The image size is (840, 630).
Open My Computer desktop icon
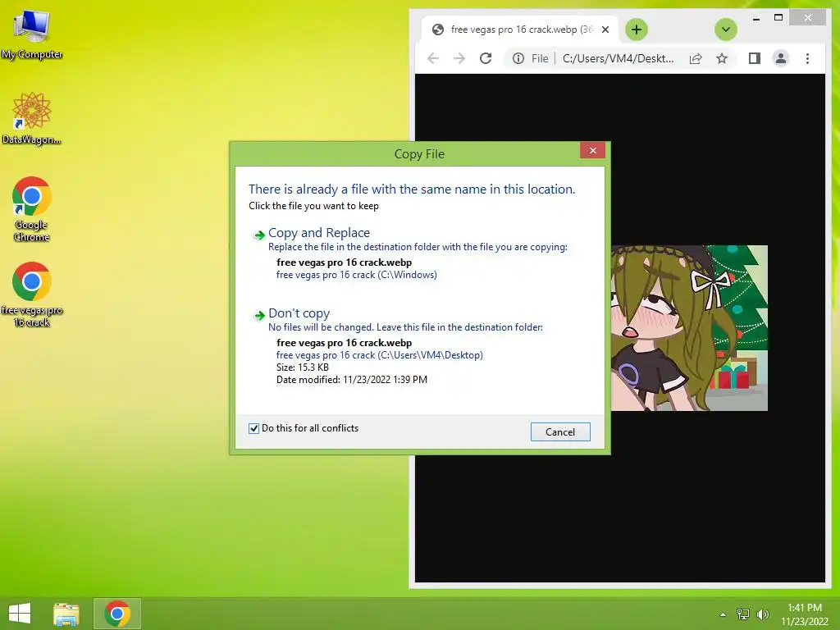coord(32,33)
